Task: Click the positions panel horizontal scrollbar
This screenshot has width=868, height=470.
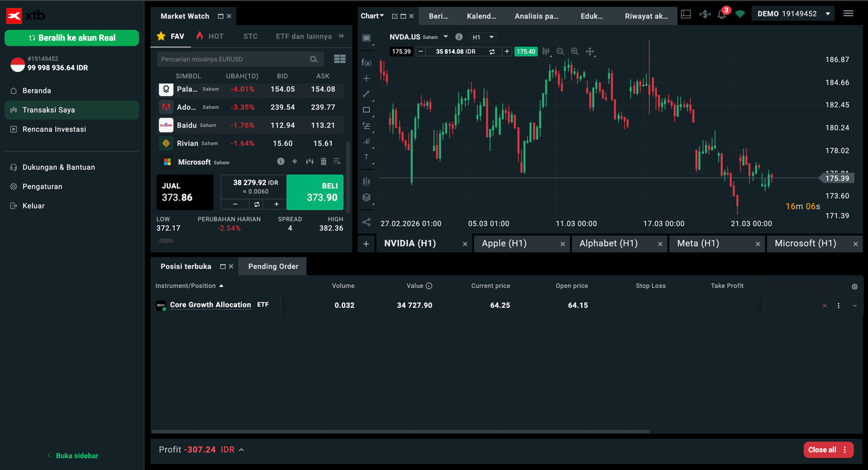Action: [401, 431]
